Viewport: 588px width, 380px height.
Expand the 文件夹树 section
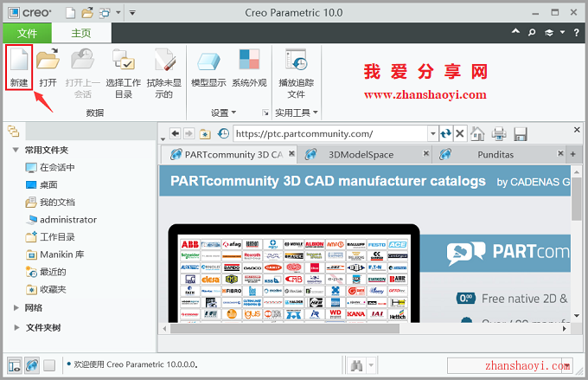(x=16, y=327)
